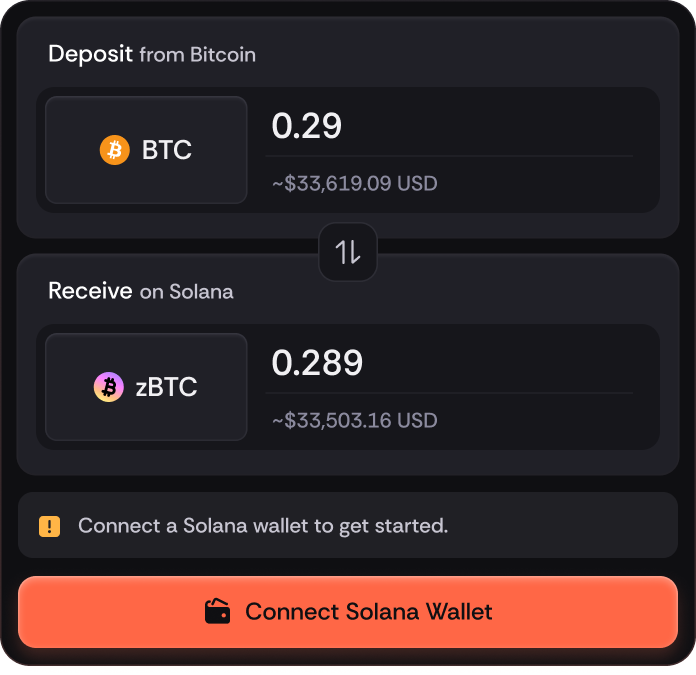Click the "Connect Solana Wallet" label text
The image size is (696, 675).
pyautogui.click(x=369, y=611)
